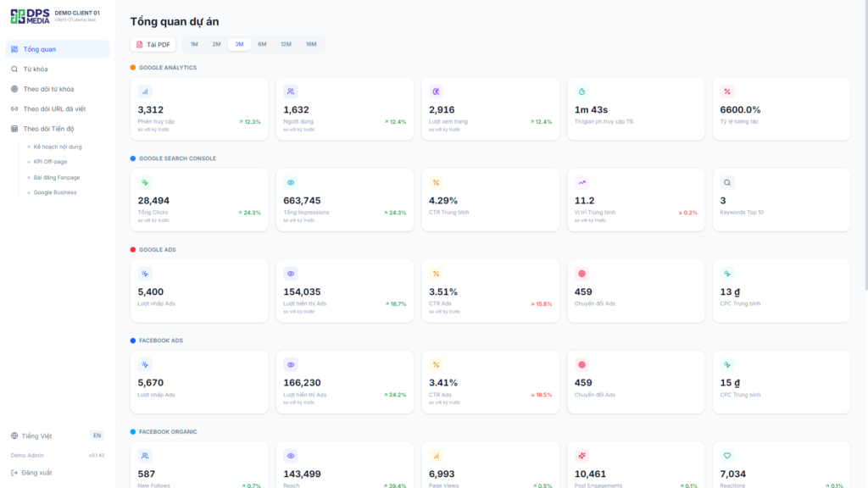Viewport: 868px width, 488px height.
Task: Click Đăng xuất to log out
Action: pyautogui.click(x=36, y=473)
